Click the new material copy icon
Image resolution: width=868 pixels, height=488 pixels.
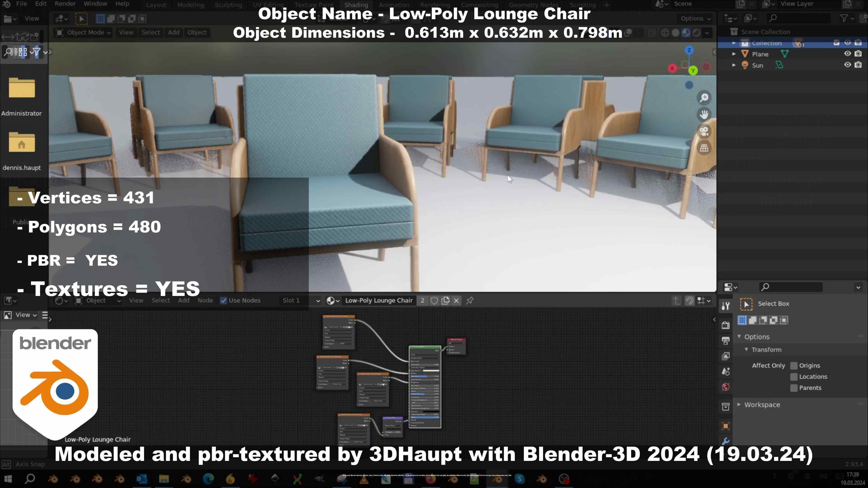tap(445, 301)
